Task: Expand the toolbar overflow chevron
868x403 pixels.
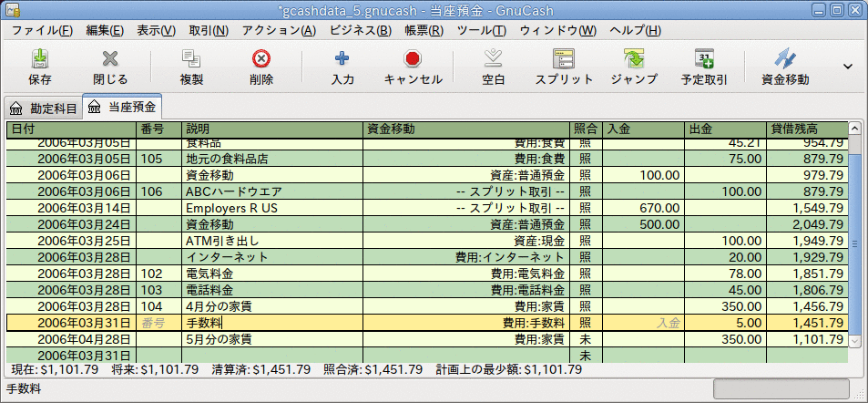Action: 848,66
